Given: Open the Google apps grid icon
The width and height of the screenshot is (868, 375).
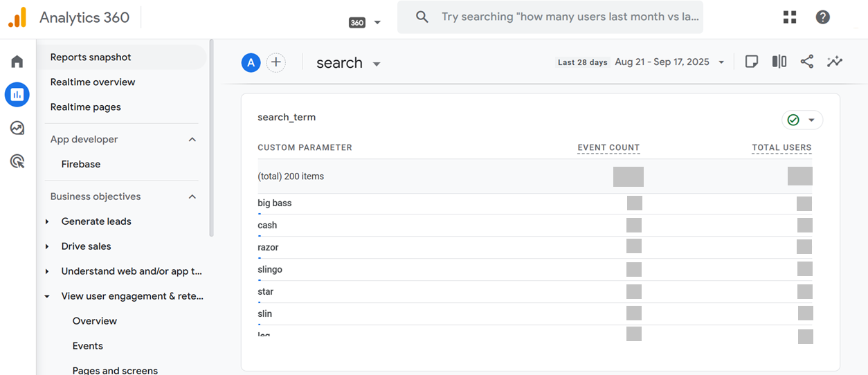Looking at the screenshot, I should (x=790, y=17).
